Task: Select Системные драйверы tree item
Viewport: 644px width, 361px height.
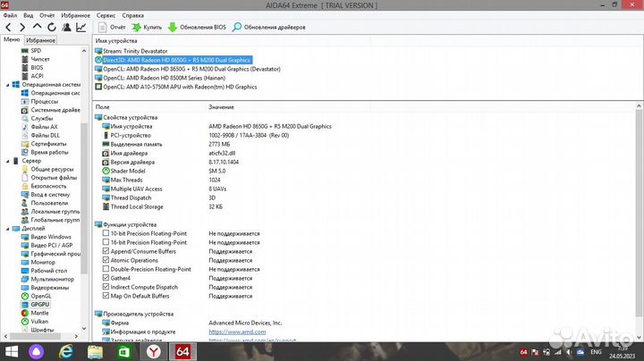Action: click(x=55, y=110)
